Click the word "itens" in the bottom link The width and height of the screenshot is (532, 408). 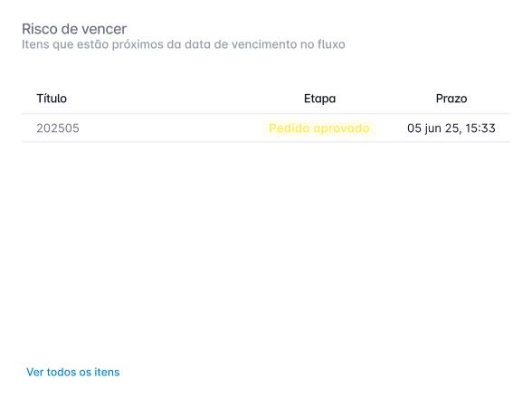[x=107, y=372]
